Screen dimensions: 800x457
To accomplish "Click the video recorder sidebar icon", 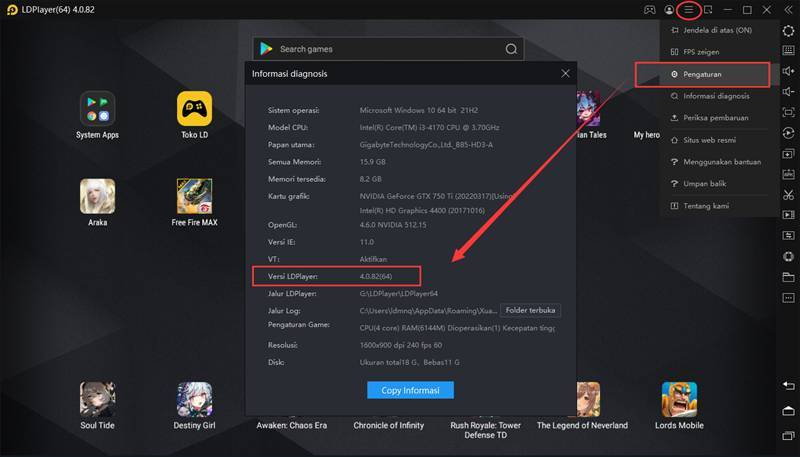I will (x=788, y=215).
